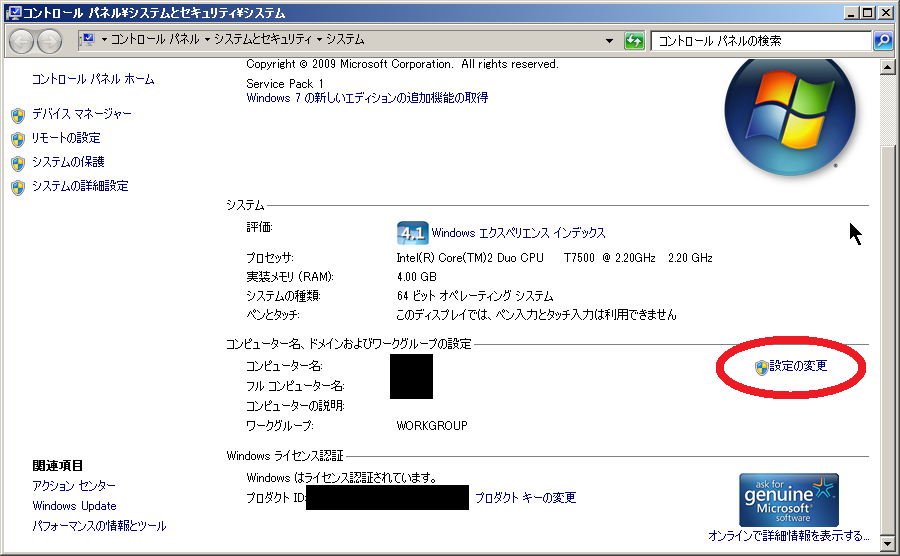Click the Service Pack 1 text
Image resolution: width=900 pixels, height=556 pixels.
pyautogui.click(x=285, y=84)
